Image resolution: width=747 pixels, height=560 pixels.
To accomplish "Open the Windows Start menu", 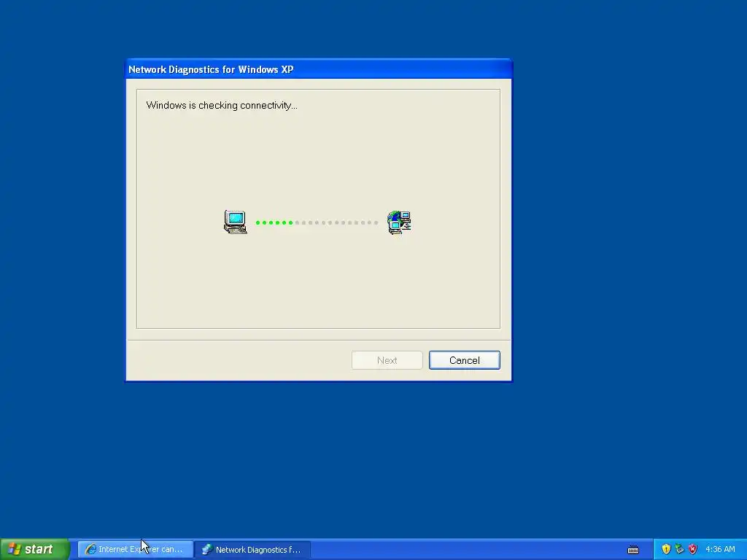I will coord(35,549).
